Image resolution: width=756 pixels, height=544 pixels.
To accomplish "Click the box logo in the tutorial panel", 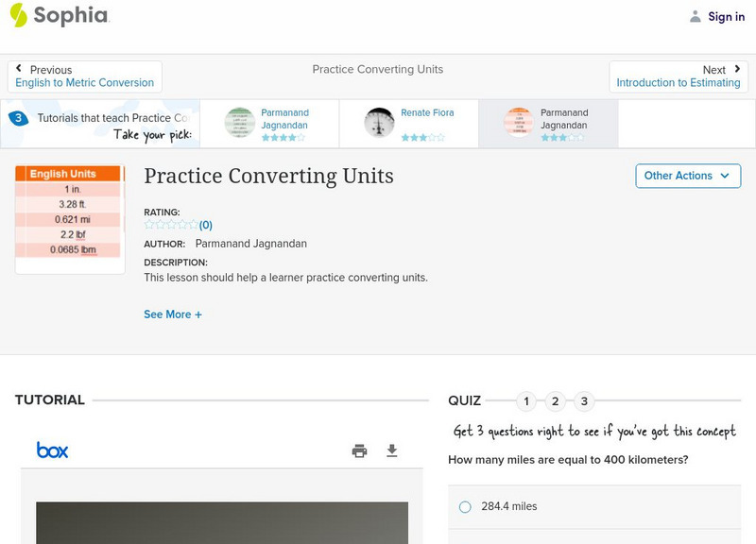I will pyautogui.click(x=52, y=450).
